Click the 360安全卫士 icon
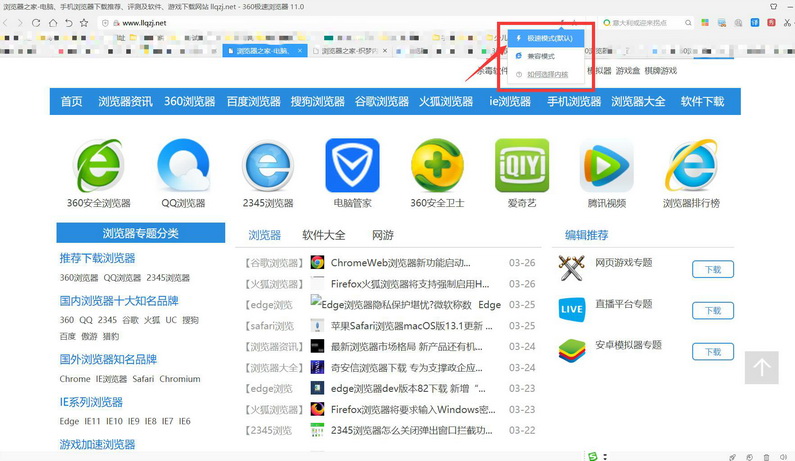Image resolution: width=795 pixels, height=461 pixels. pyautogui.click(x=437, y=165)
